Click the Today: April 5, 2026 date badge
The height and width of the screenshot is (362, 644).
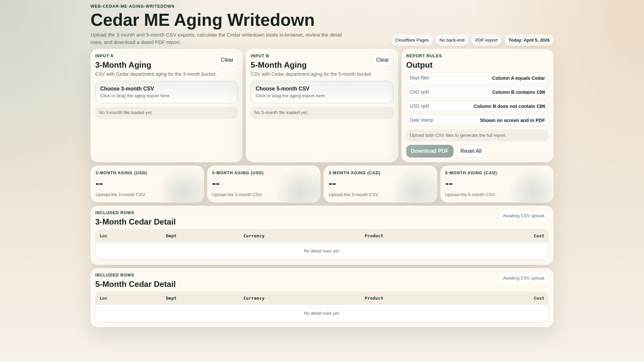click(529, 40)
